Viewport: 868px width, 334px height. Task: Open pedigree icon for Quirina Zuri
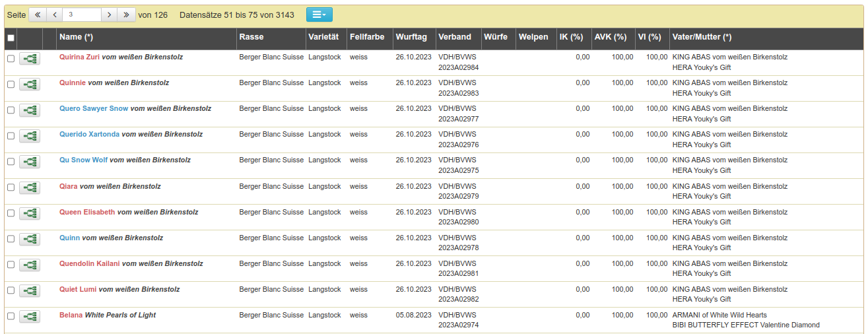click(x=30, y=59)
